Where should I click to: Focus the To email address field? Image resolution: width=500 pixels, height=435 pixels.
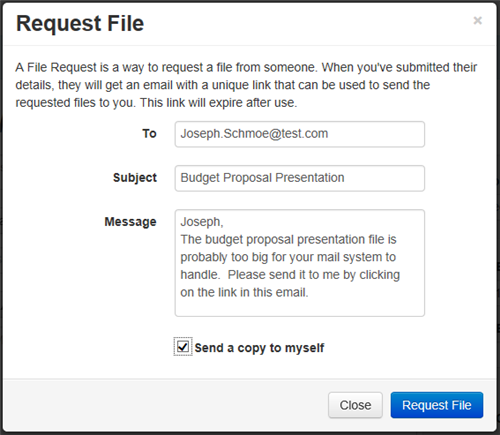[x=300, y=134]
